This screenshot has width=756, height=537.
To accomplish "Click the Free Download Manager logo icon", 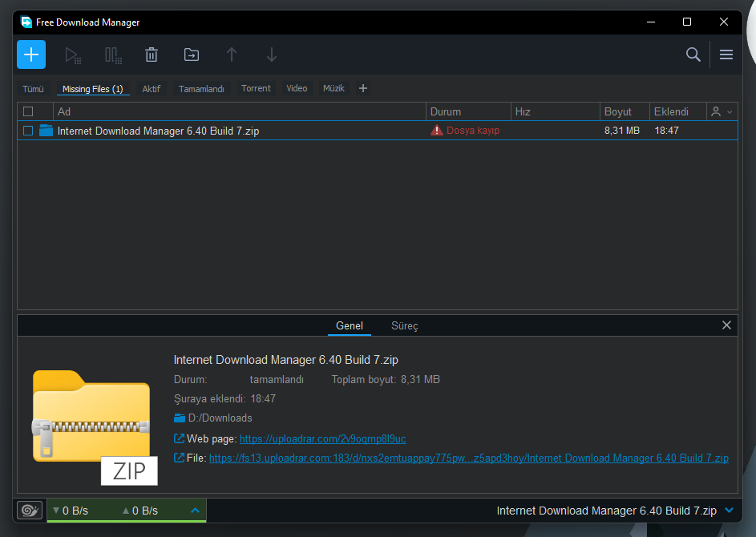I will click(26, 22).
